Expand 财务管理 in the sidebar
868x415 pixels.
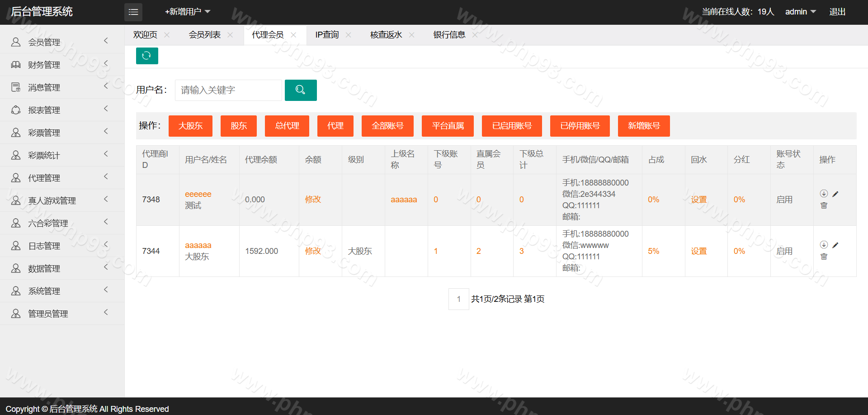(62, 65)
